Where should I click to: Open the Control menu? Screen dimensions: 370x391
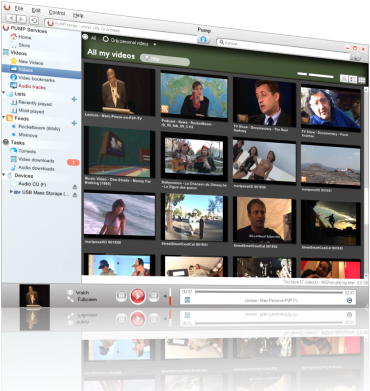57,13
